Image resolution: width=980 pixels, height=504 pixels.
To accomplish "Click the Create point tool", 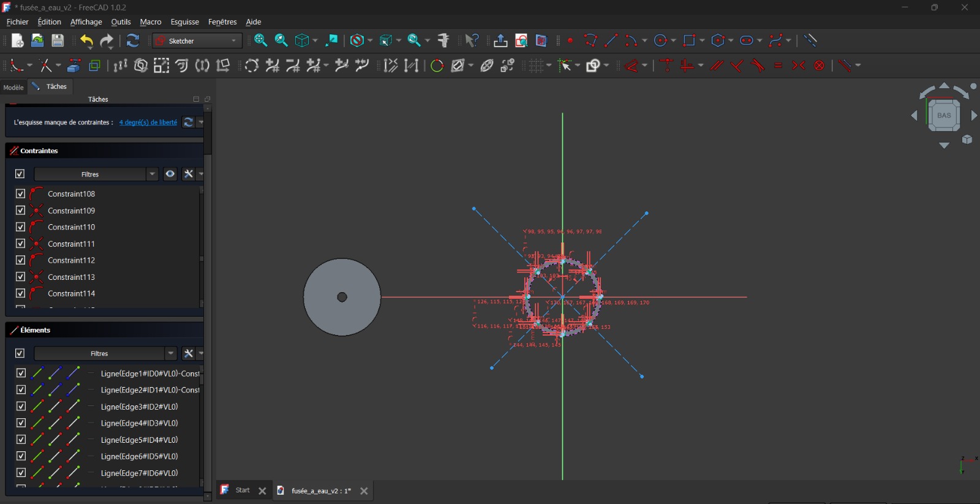I will (570, 41).
